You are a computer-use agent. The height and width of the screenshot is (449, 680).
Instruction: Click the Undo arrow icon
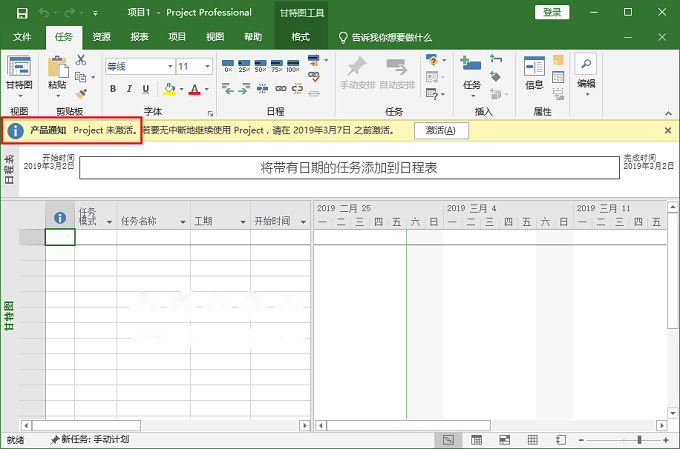click(x=44, y=13)
